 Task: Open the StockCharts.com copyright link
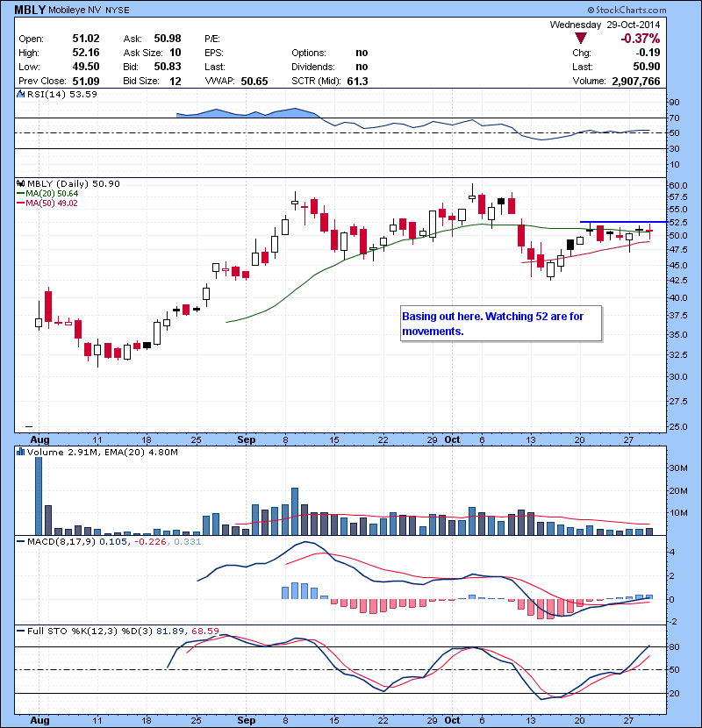pos(627,10)
